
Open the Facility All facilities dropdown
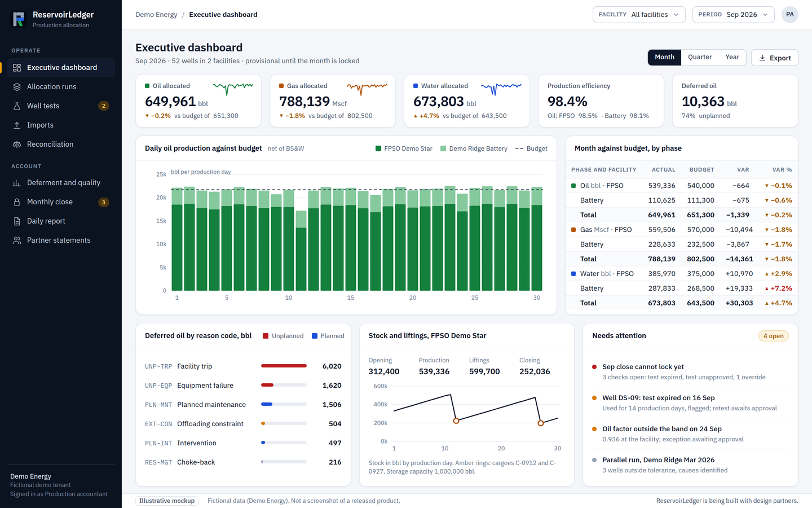click(x=639, y=15)
